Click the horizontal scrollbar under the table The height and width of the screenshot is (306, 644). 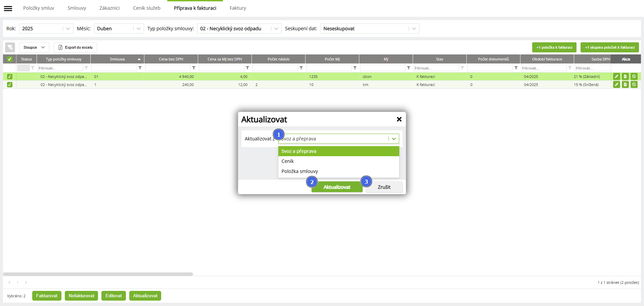click(98, 274)
